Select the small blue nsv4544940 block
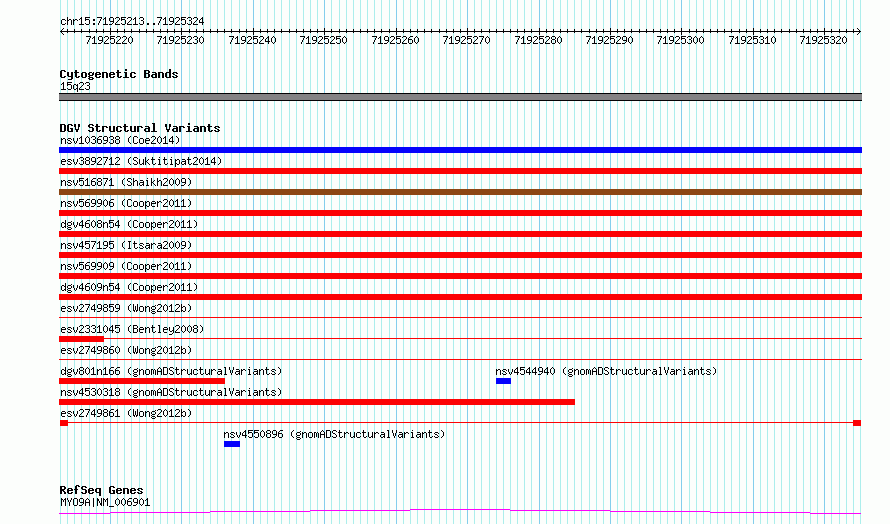Viewport: 890px width, 524px height. coord(503,381)
